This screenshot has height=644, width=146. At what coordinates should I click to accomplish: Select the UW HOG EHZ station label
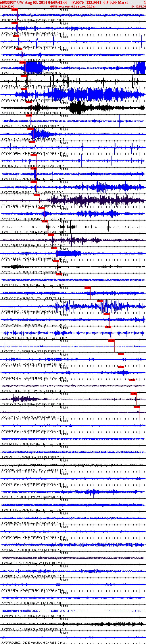tap(33, 299)
